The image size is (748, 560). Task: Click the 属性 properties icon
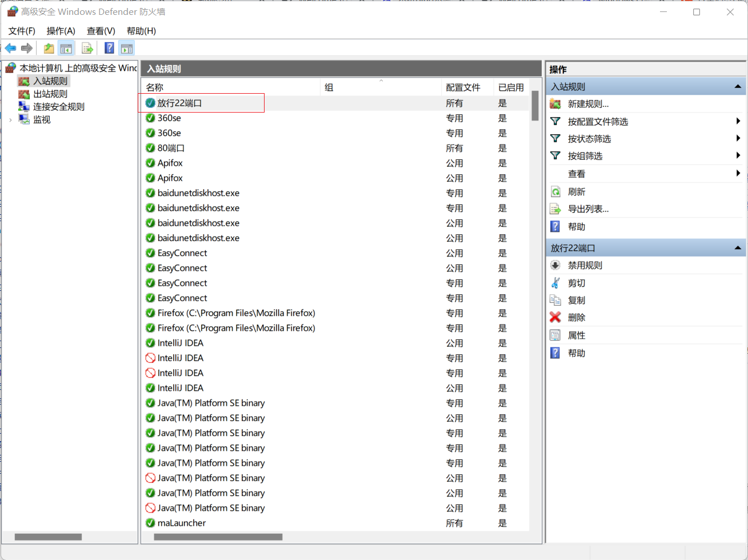555,335
